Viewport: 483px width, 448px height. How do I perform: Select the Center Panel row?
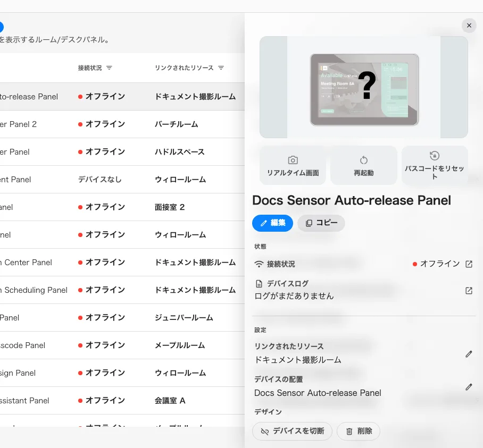[x=122, y=263]
